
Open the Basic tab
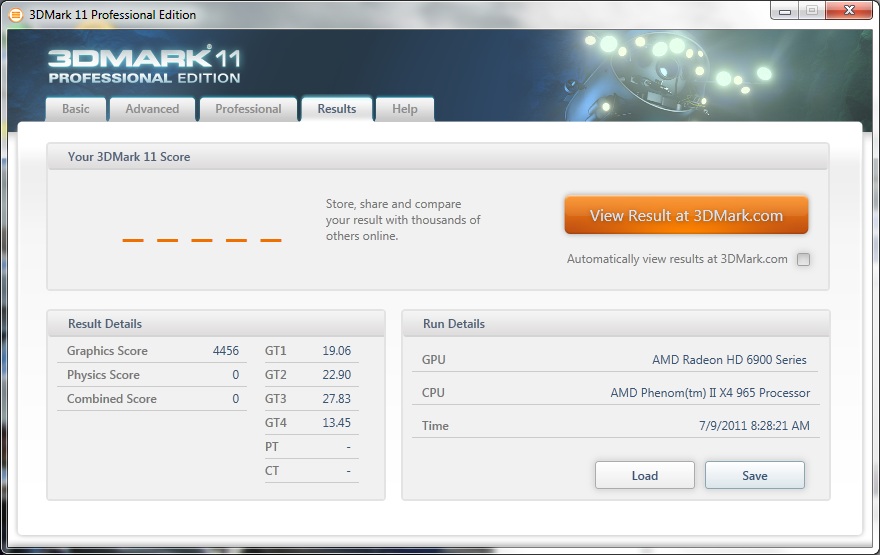click(x=76, y=109)
